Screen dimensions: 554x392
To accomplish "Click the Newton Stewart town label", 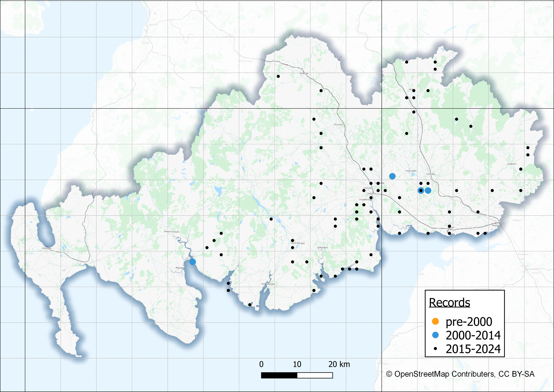I will pos(171,231).
